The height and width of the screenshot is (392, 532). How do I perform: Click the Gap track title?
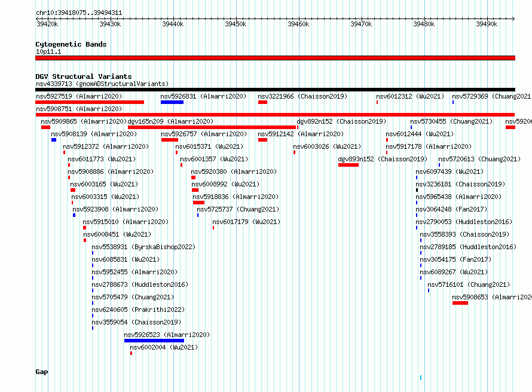point(42,372)
